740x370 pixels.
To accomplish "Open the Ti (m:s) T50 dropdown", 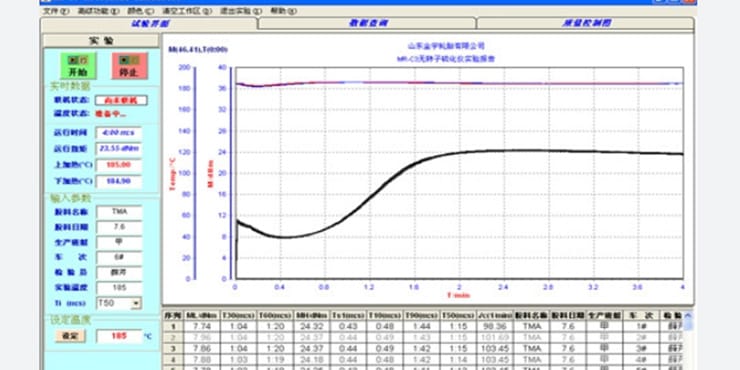I will [x=136, y=303].
